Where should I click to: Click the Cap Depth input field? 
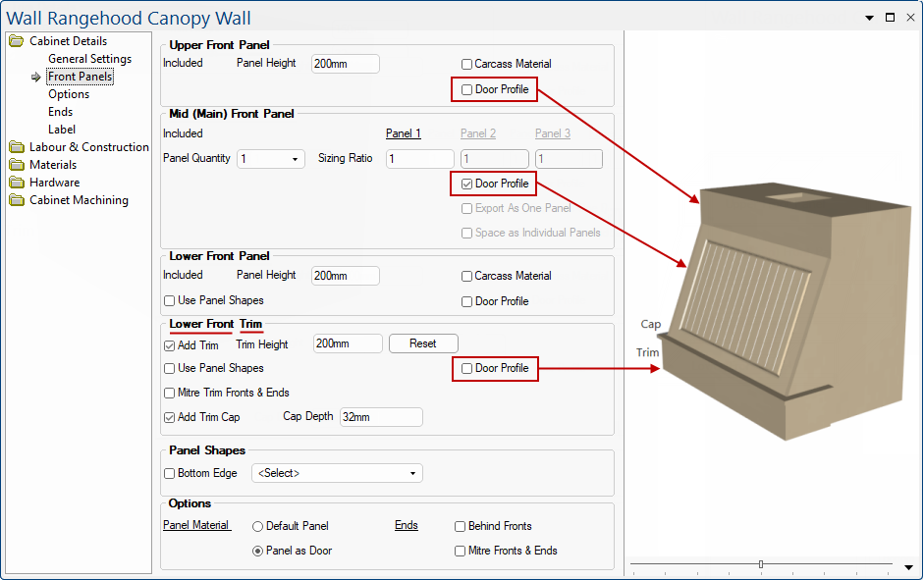point(380,417)
